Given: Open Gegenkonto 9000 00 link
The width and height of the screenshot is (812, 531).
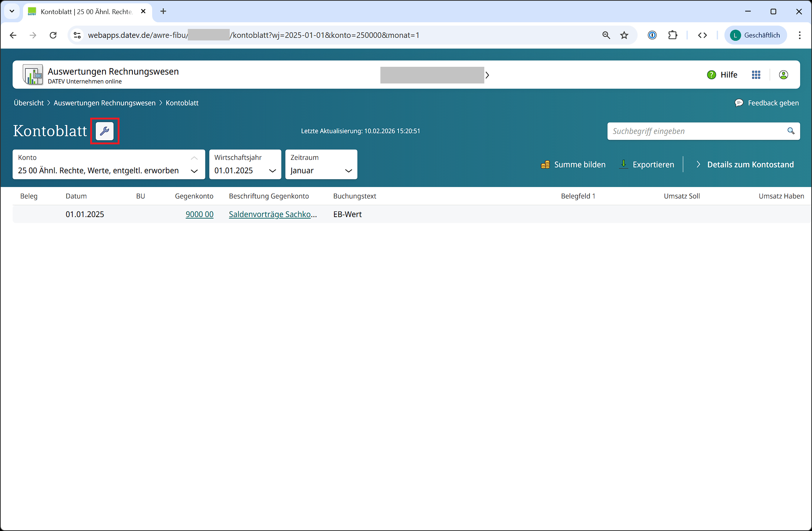Looking at the screenshot, I should [200, 214].
